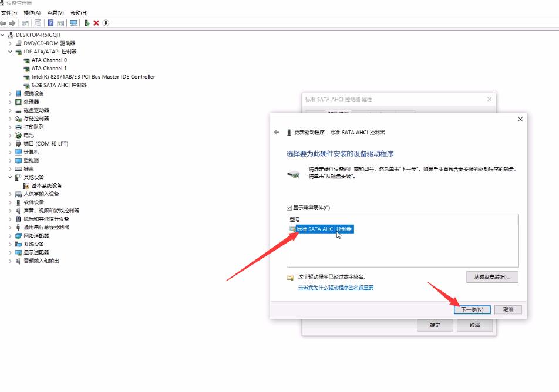Open the 查看(V) menu
Screen dimensions: 559x392
click(x=56, y=13)
